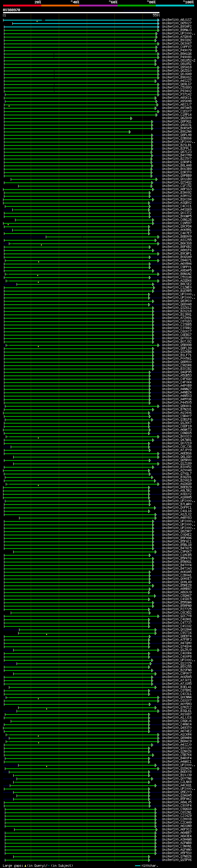Click the purple ~60% identity legend segment
The height and width of the screenshot is (868, 197).
coord(99,6)
